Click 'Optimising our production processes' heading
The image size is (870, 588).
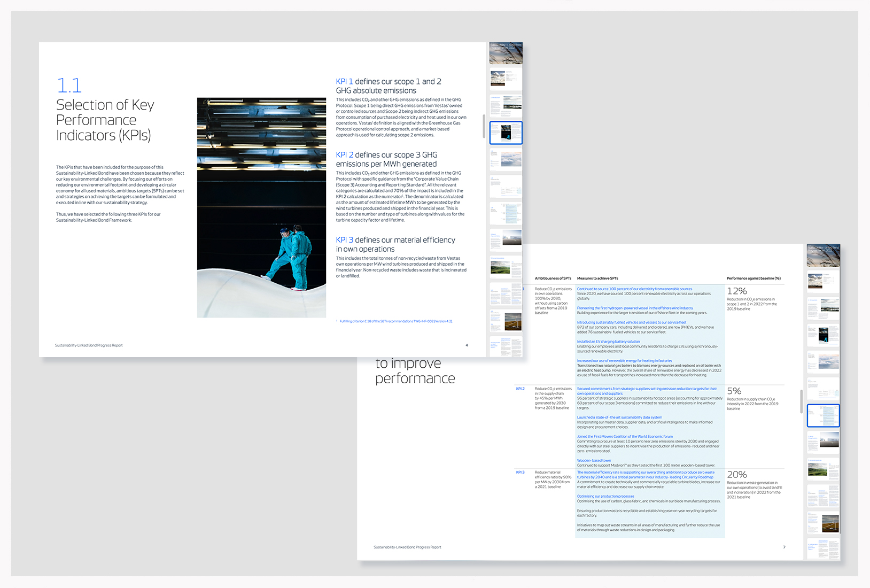coord(605,496)
